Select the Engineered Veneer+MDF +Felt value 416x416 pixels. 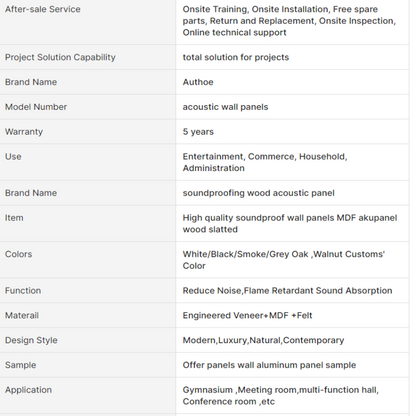247,315
